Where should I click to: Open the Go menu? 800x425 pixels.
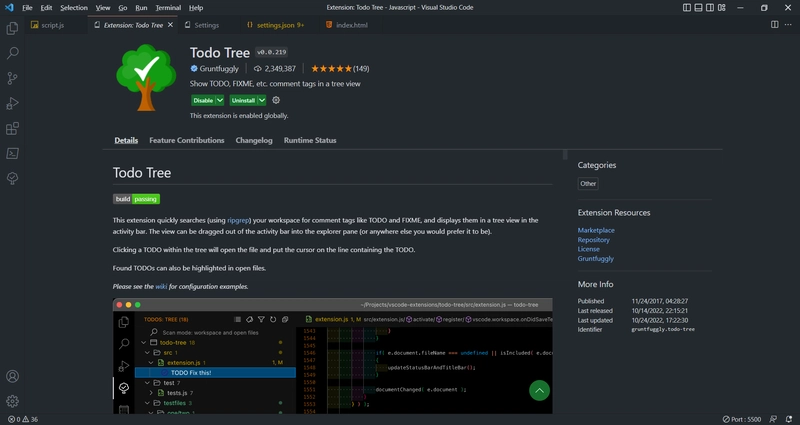point(122,8)
